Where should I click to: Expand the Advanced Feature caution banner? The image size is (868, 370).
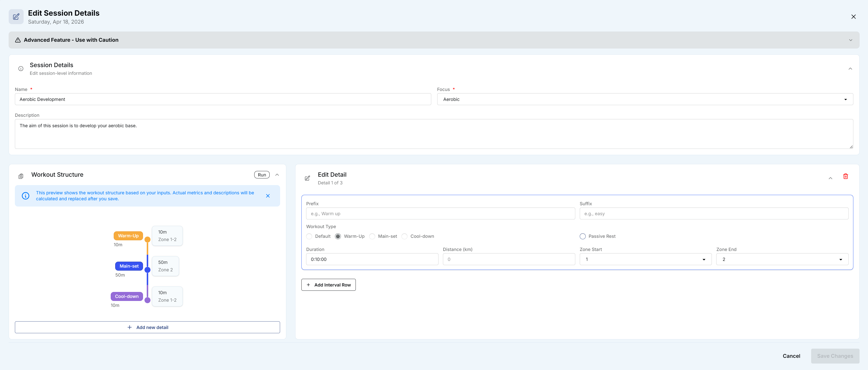pyautogui.click(x=850, y=40)
